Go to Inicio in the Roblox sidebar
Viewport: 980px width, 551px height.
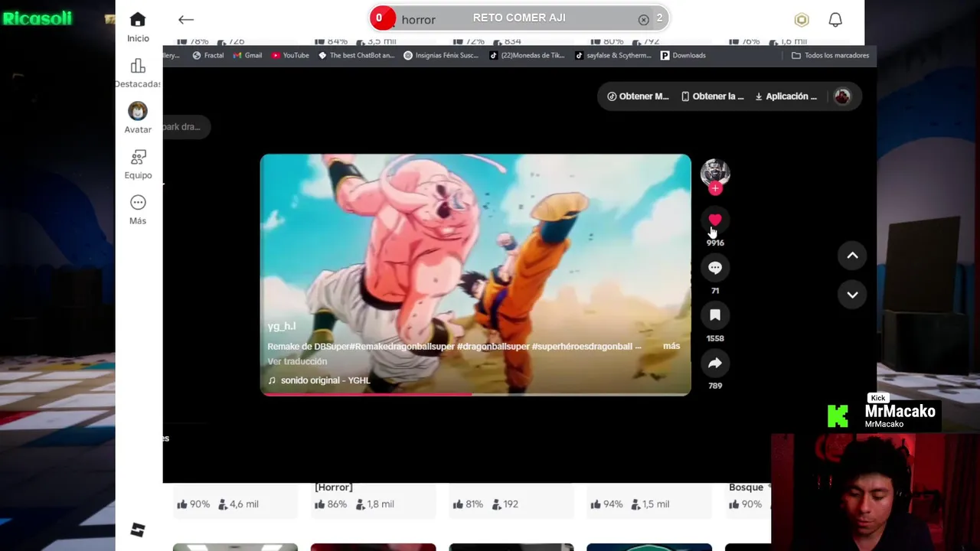138,27
